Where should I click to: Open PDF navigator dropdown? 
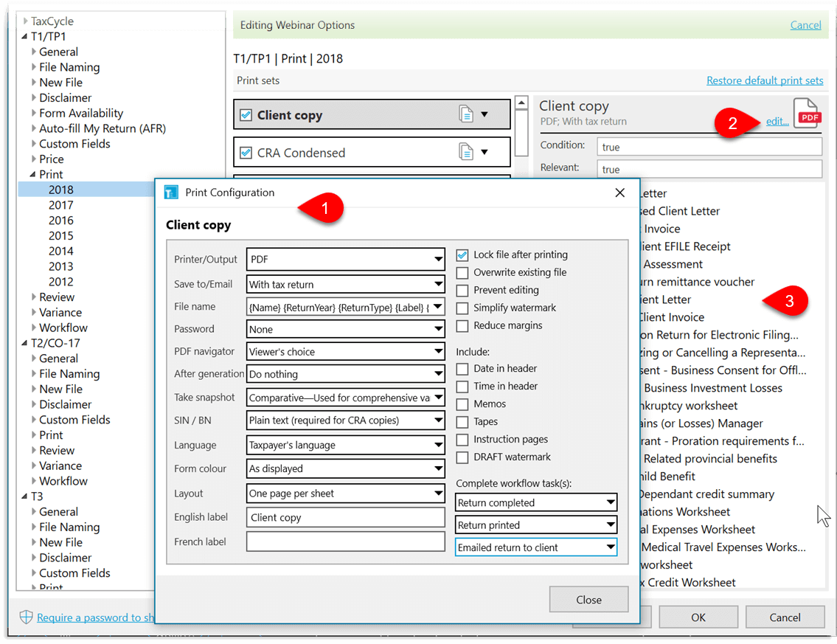pos(345,351)
